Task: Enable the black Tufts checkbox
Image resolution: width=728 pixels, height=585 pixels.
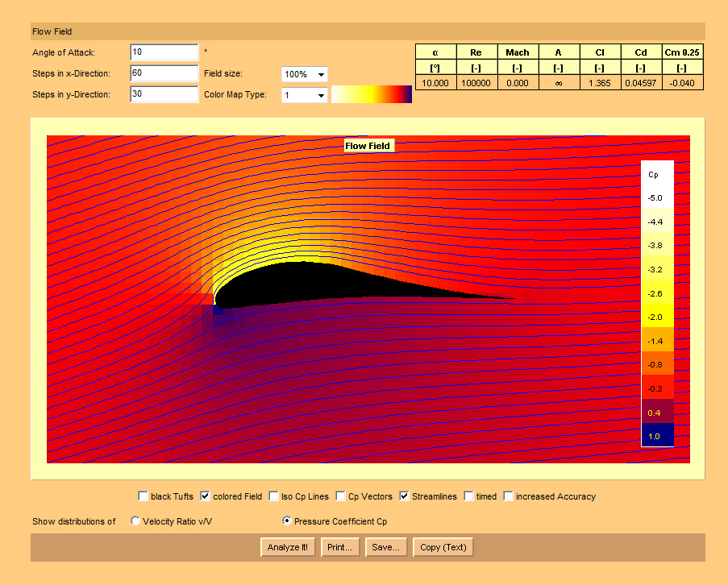Action: click(144, 496)
